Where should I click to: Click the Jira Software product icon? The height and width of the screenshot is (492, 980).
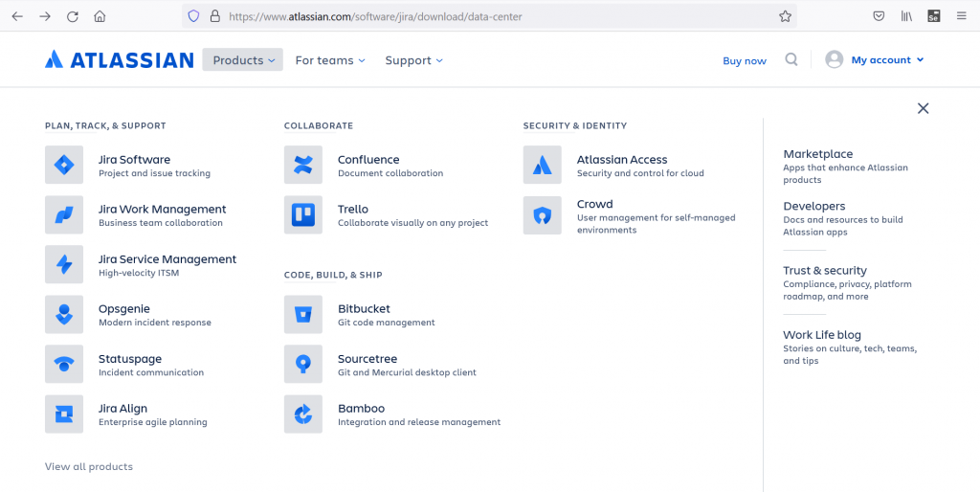pyautogui.click(x=64, y=165)
